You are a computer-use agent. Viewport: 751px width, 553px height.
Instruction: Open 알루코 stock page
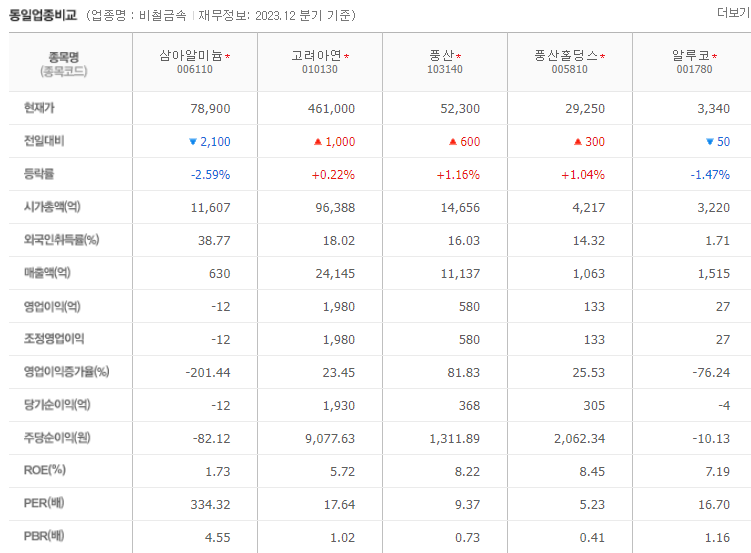(691, 56)
